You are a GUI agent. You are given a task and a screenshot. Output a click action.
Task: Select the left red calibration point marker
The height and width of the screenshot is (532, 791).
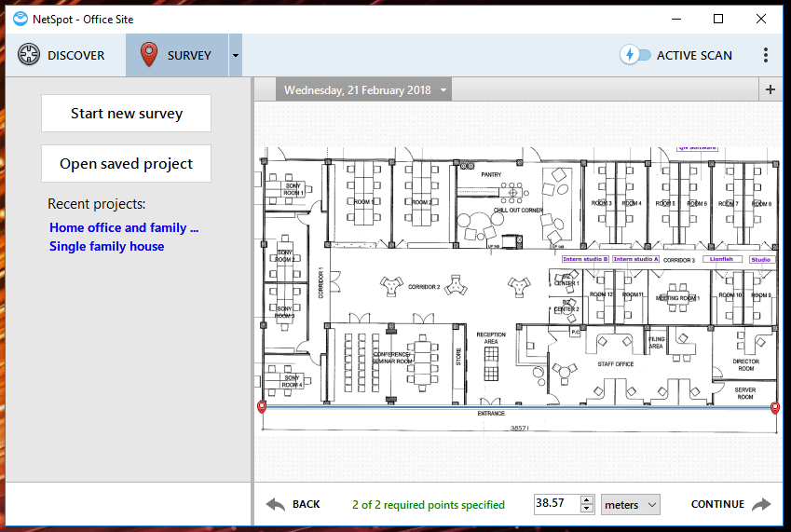(x=262, y=406)
